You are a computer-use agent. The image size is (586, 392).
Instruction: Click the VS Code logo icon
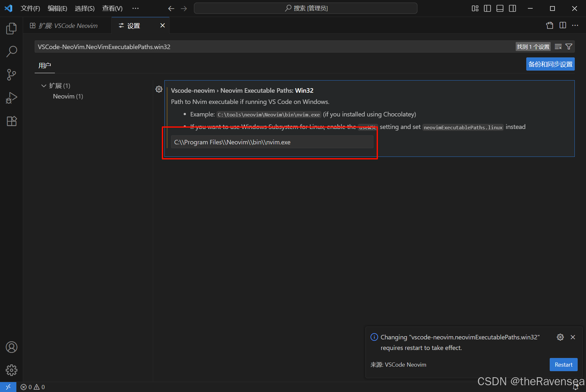tap(9, 8)
